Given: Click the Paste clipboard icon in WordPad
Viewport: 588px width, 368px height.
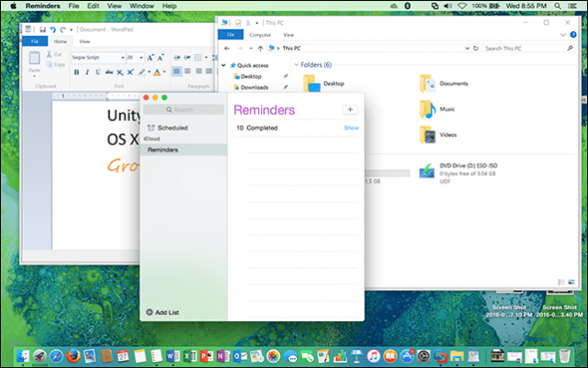Looking at the screenshot, I should pyautogui.click(x=34, y=58).
